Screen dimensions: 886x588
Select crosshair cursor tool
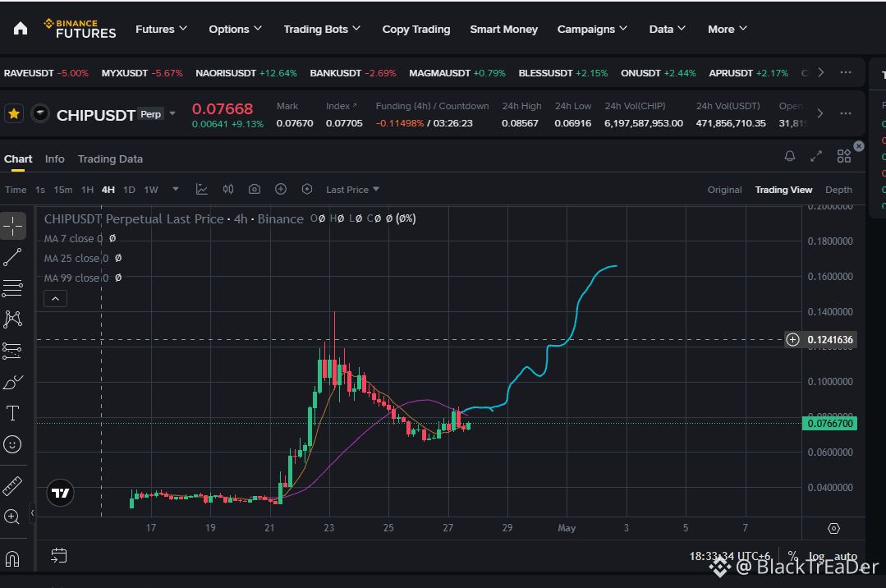tap(12, 226)
